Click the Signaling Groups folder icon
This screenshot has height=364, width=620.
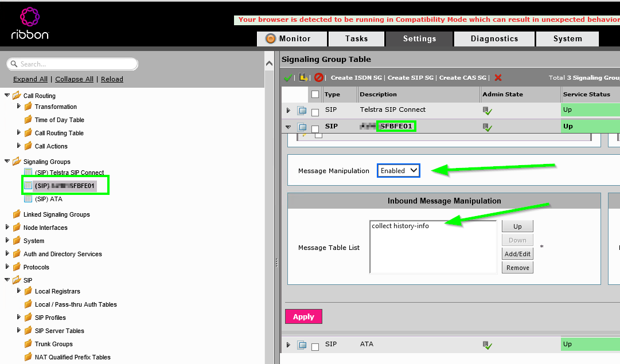pos(16,161)
